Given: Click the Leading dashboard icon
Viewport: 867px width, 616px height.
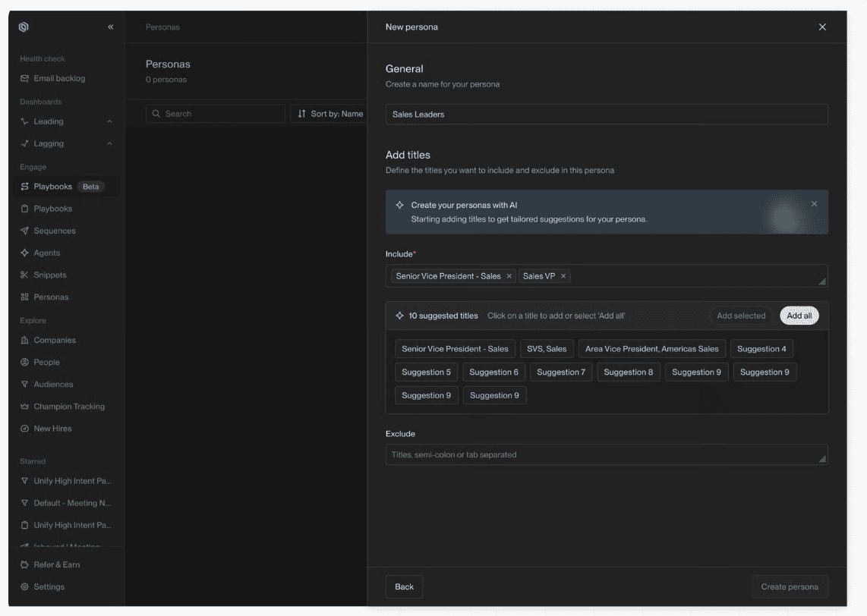Looking at the screenshot, I should point(24,121).
